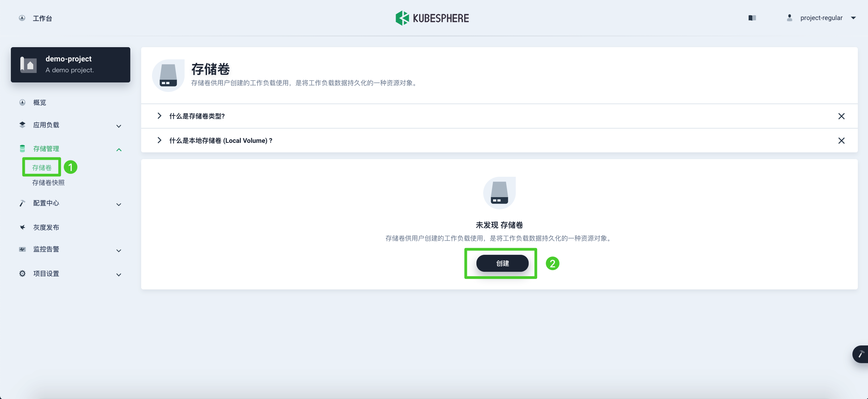Open the project-regular user dropdown arrow
Screen dimensions: 868x399
853,18
